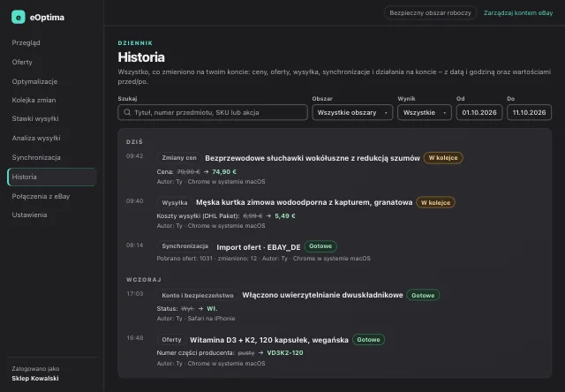Focus the Szukaj search field

213,112
